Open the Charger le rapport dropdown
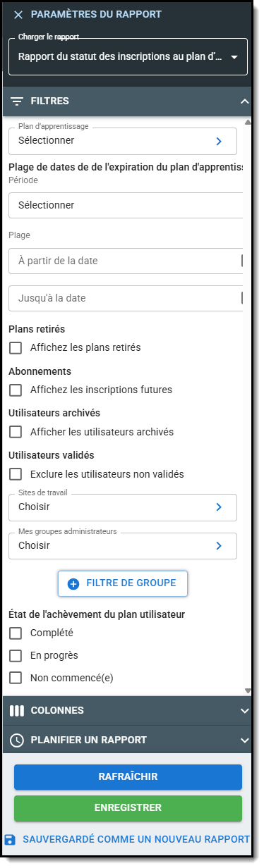Screen dimensions: 264x868 tap(128, 57)
